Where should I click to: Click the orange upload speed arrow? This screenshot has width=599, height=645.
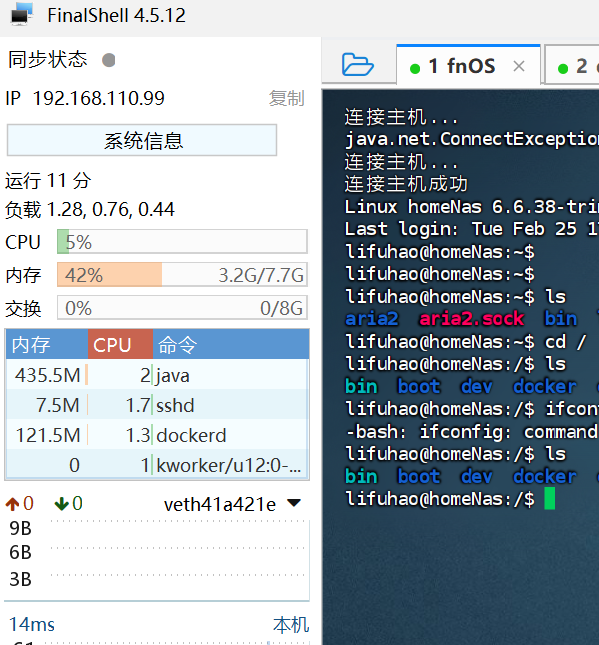click(12, 504)
